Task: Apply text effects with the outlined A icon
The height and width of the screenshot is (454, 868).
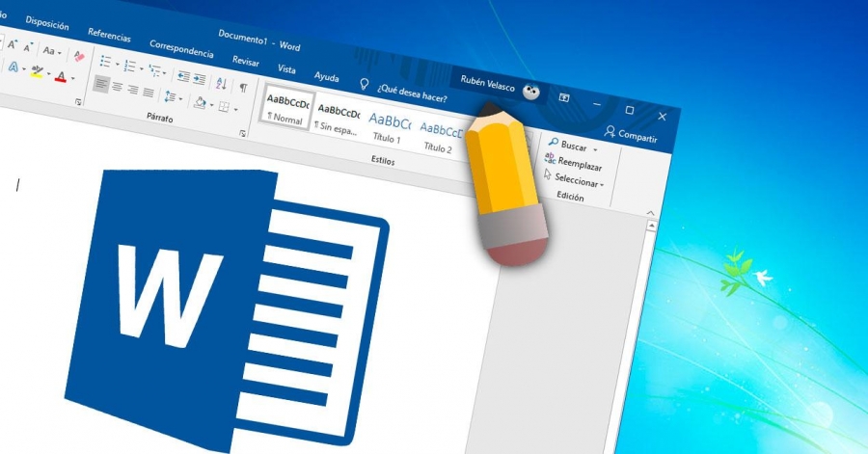Action: pos(14,67)
